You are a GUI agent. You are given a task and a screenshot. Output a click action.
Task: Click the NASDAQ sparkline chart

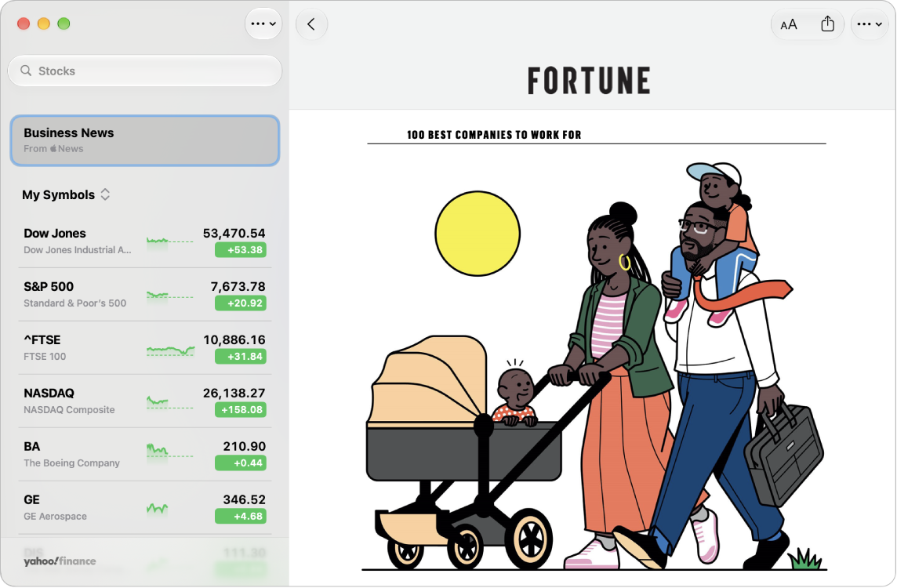click(x=170, y=402)
